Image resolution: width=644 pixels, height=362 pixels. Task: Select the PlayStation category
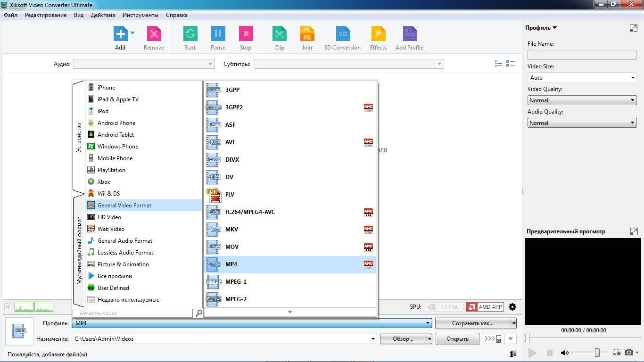click(144, 170)
